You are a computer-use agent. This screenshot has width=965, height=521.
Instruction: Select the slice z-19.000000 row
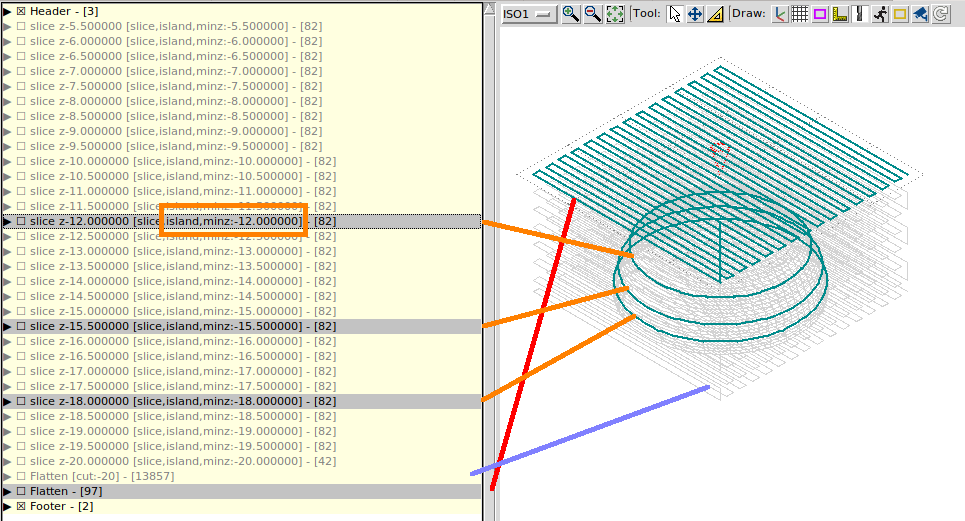241,431
